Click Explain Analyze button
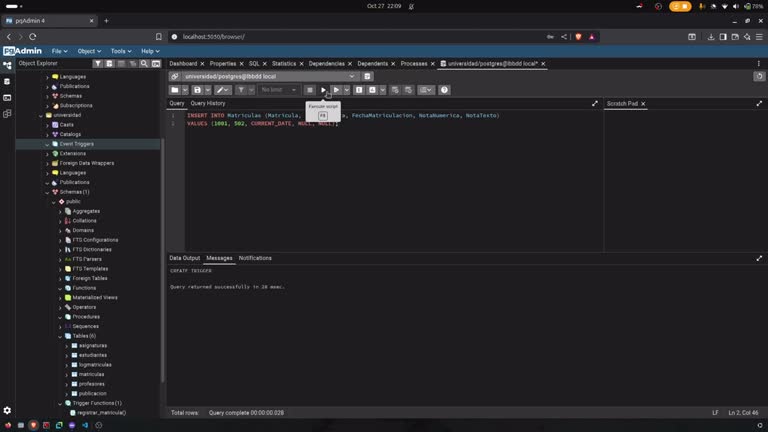 tap(372, 90)
